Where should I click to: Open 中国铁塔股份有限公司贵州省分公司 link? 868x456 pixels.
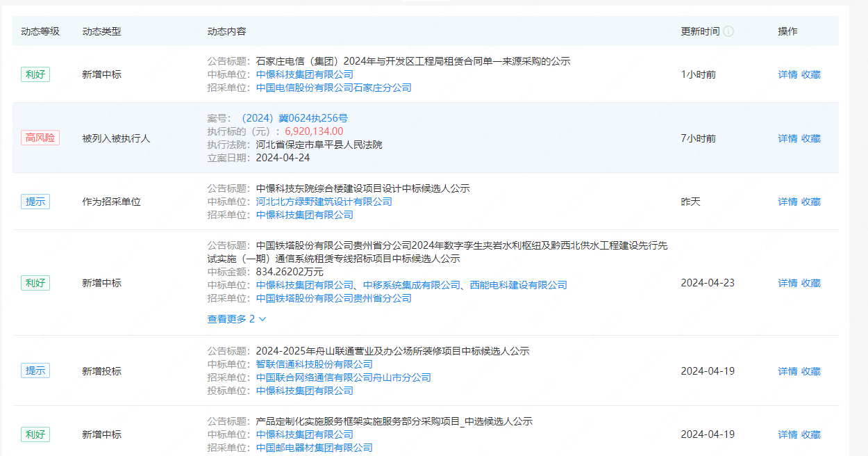(334, 298)
